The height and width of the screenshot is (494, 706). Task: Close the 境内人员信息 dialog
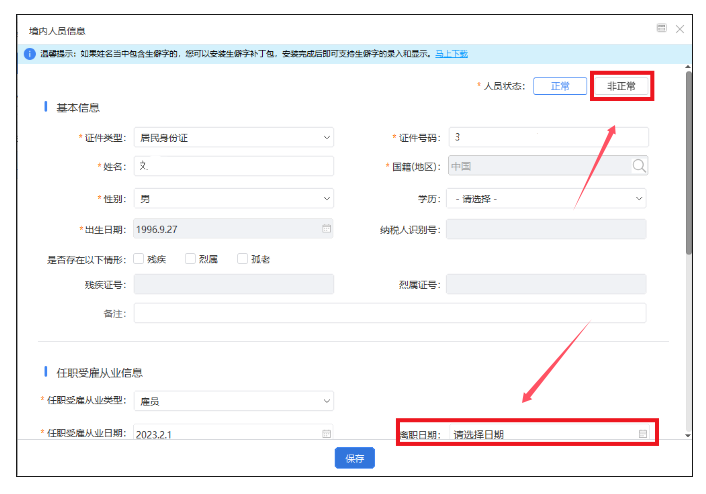(680, 29)
